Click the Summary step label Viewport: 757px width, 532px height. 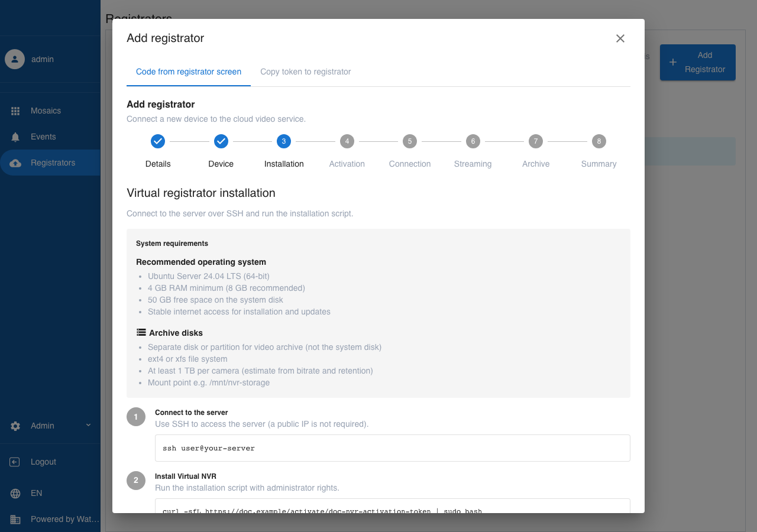(x=599, y=164)
